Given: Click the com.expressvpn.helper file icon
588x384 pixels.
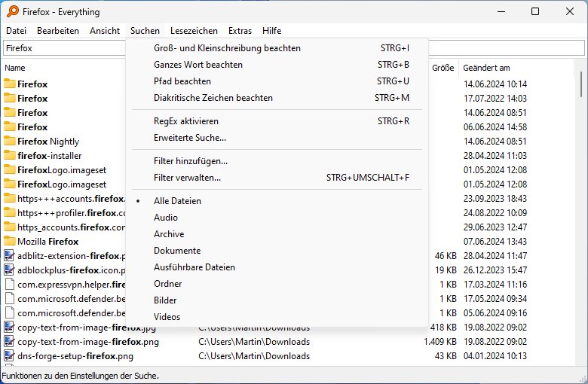Looking at the screenshot, I should tap(10, 285).
